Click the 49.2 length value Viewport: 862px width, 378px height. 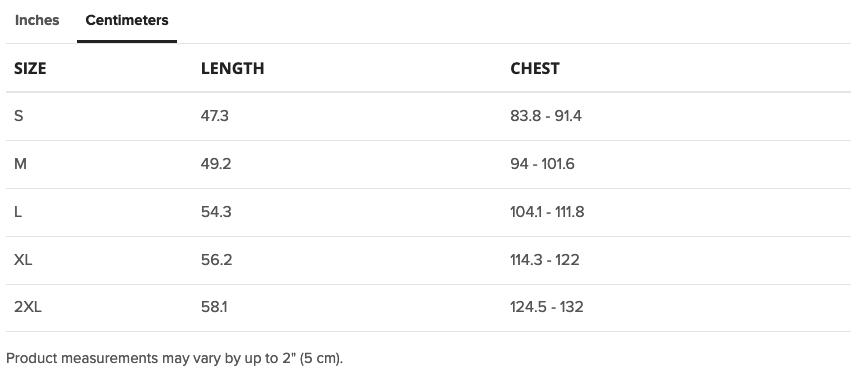[x=216, y=164]
